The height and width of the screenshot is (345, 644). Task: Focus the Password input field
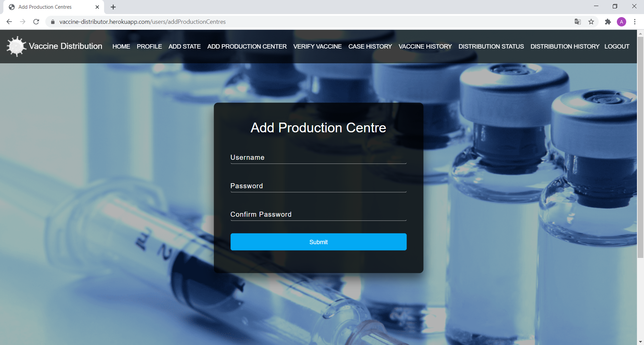[x=318, y=186]
